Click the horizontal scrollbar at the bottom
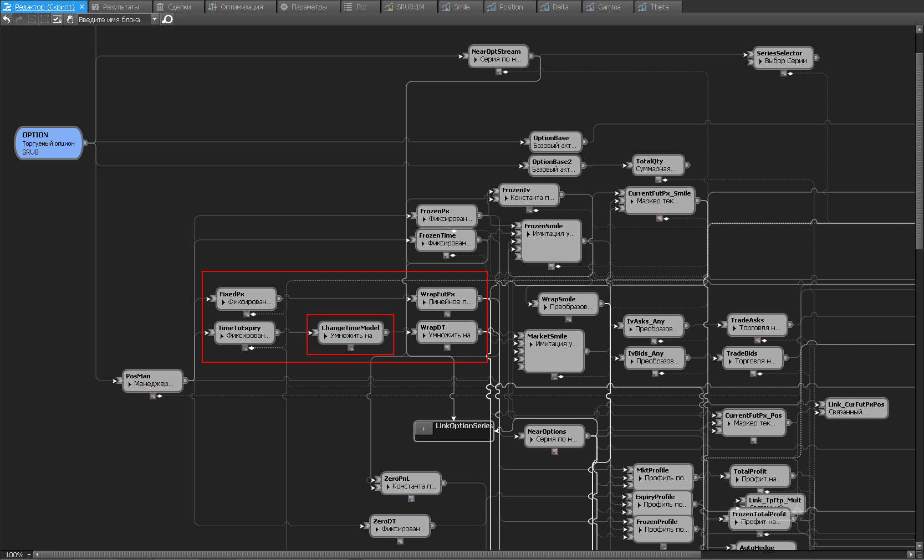 tap(366, 554)
